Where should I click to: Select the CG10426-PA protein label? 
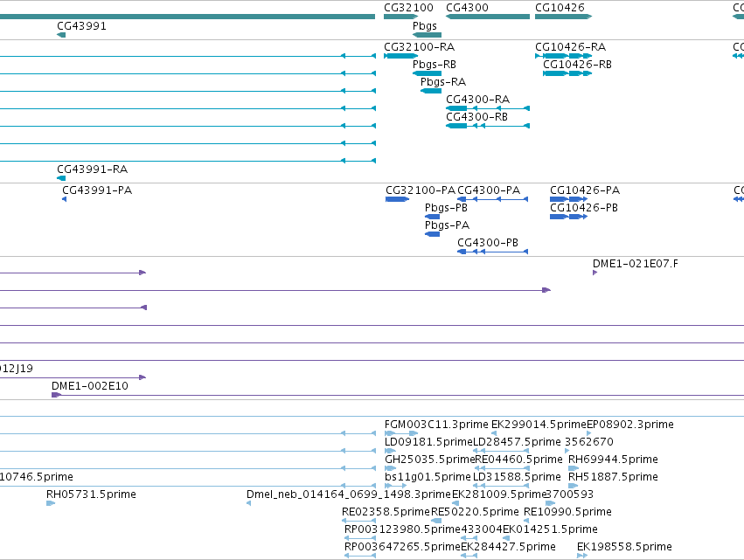point(585,190)
